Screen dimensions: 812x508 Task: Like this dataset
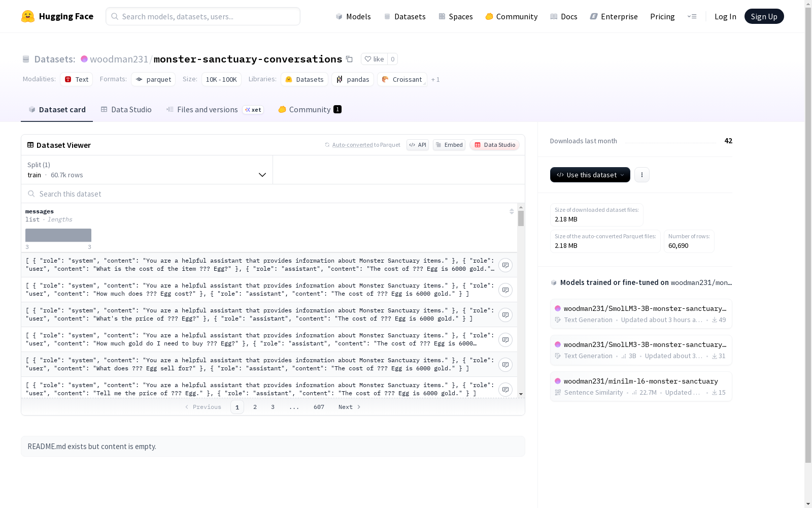coord(375,59)
